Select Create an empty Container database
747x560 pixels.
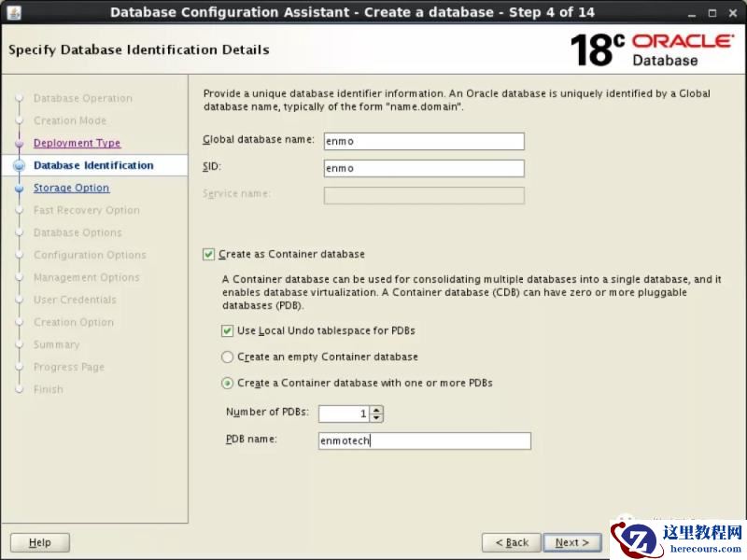(x=227, y=357)
